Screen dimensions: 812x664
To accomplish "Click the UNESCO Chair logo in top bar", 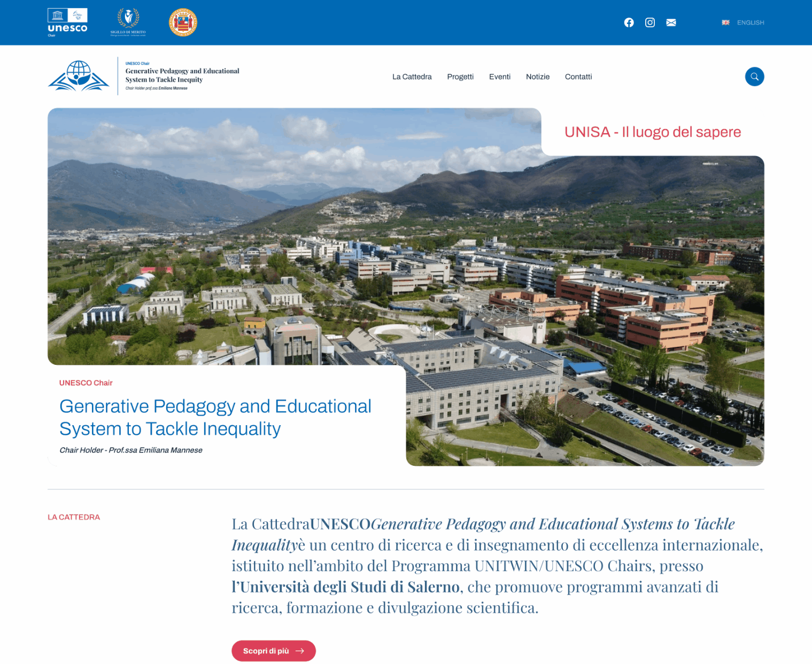I will coord(67,22).
